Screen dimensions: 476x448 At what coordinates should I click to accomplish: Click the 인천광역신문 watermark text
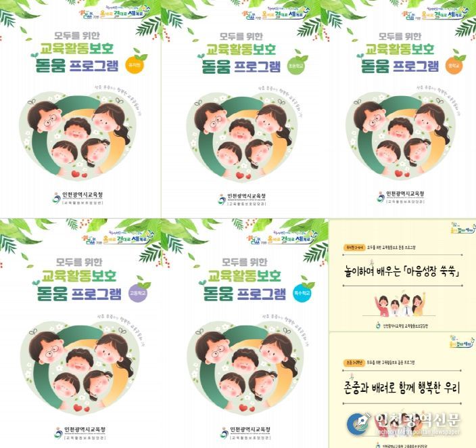(417, 421)
